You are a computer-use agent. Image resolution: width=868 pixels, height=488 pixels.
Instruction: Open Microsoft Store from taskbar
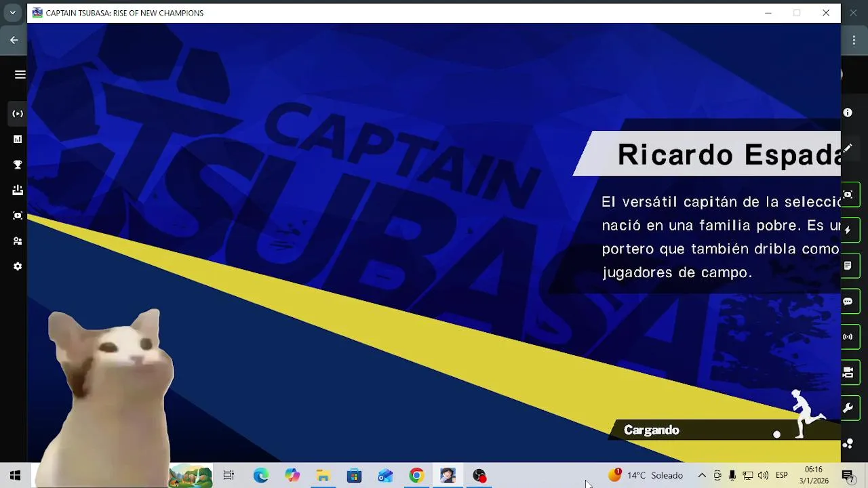coord(354,476)
